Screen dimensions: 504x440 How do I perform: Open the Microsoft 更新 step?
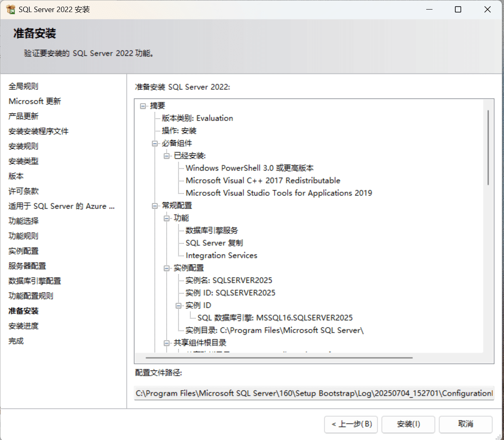point(35,101)
